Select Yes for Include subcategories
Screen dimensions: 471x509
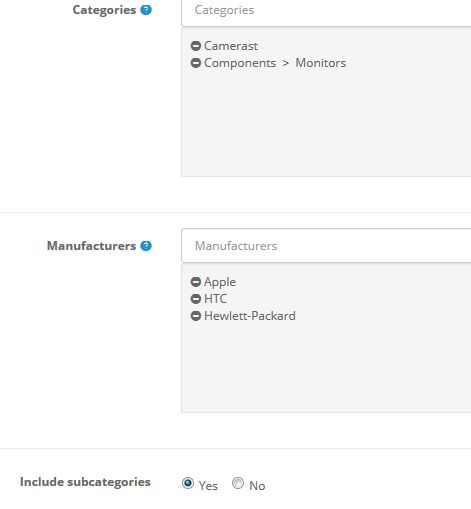pos(188,483)
